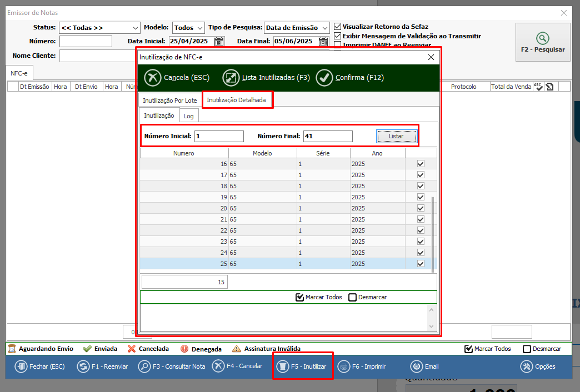Click the Número Final input field

point(327,136)
